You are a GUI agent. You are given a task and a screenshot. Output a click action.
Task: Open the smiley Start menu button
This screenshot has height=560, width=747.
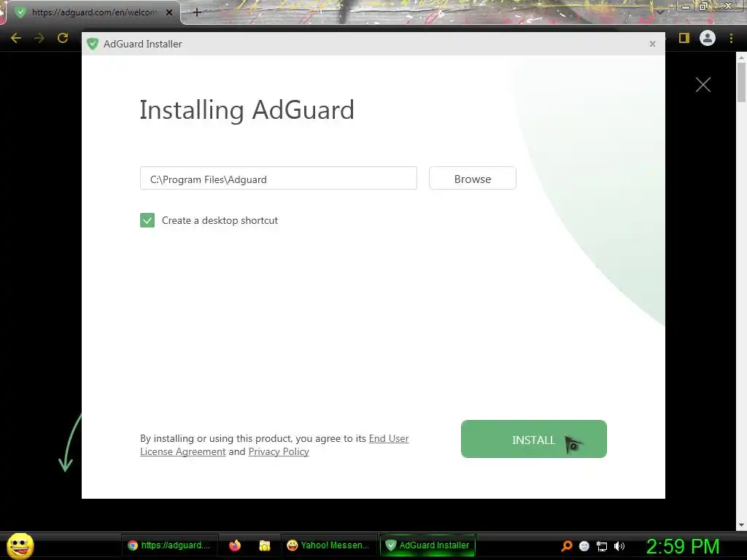point(20,545)
